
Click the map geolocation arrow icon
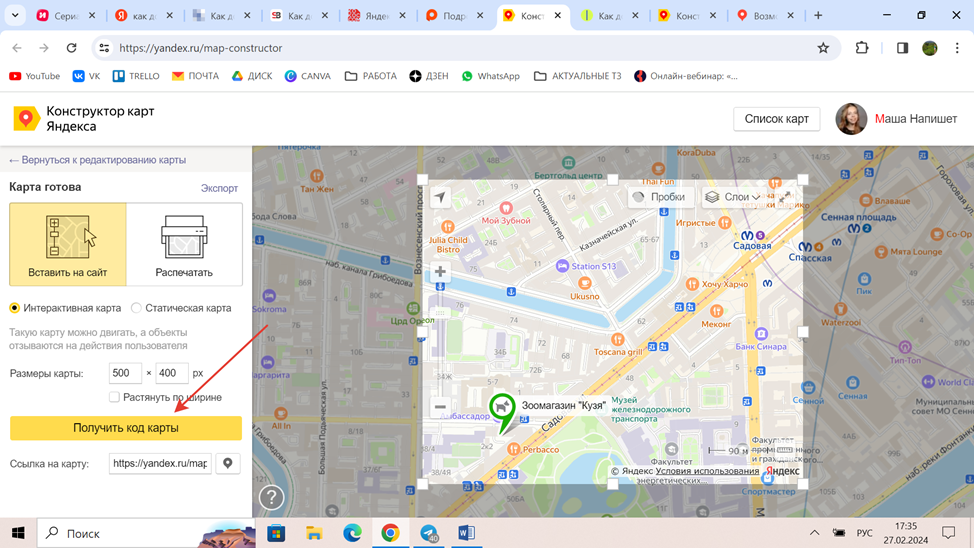pos(440,197)
